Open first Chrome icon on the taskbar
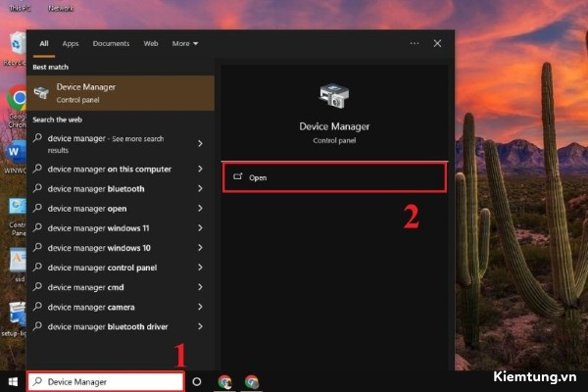The width and height of the screenshot is (588, 392). (x=225, y=382)
